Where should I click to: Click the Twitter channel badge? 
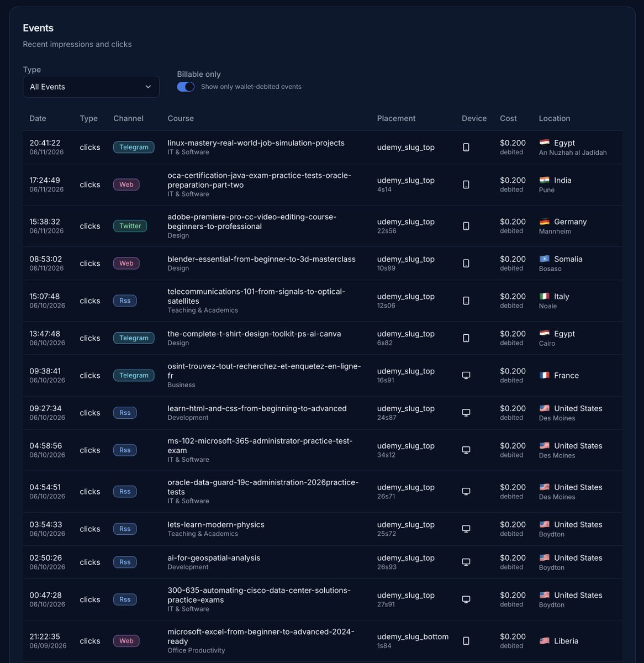[x=130, y=226]
